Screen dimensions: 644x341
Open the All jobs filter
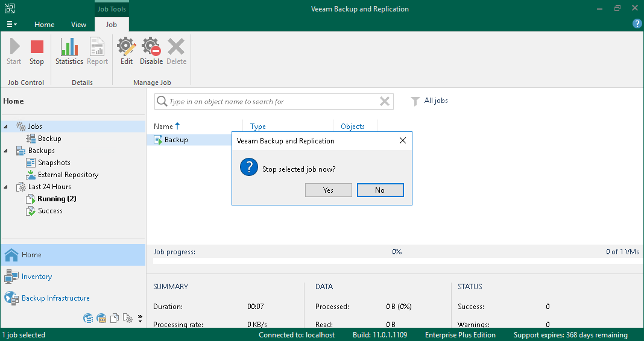click(429, 101)
